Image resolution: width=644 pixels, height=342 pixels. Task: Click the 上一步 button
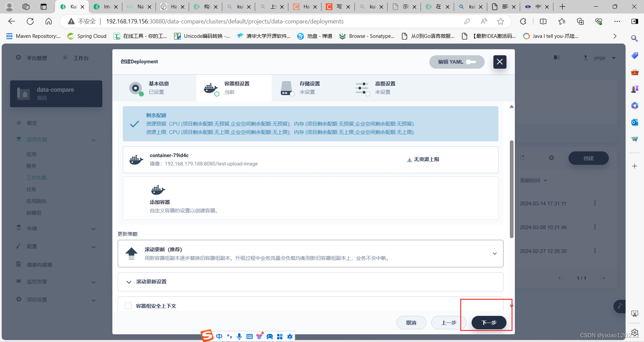[449, 323]
